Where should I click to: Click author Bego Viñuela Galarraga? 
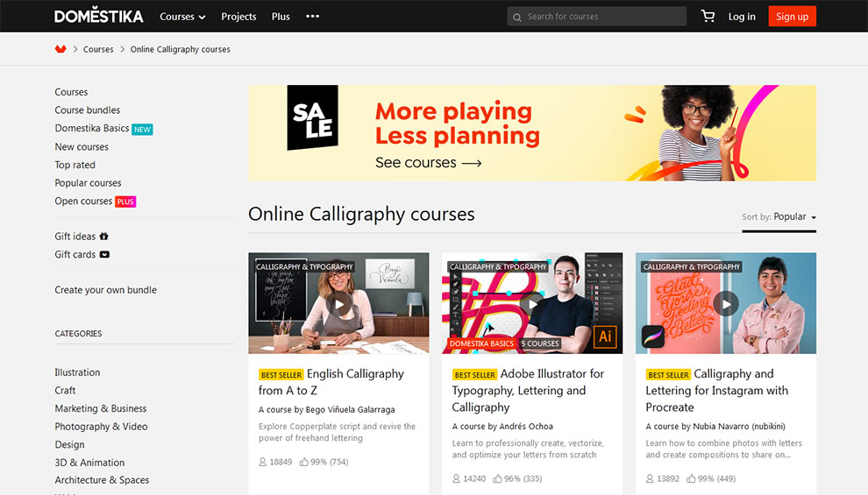coord(351,410)
